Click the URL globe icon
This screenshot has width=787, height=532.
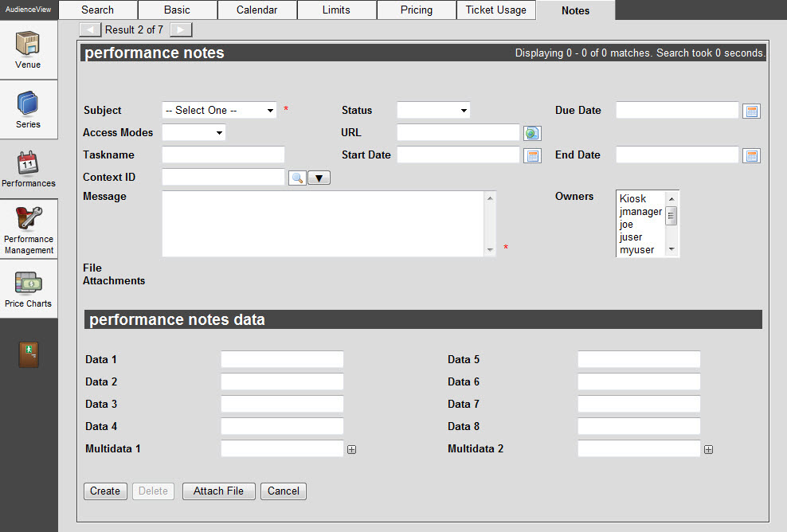[x=532, y=133]
